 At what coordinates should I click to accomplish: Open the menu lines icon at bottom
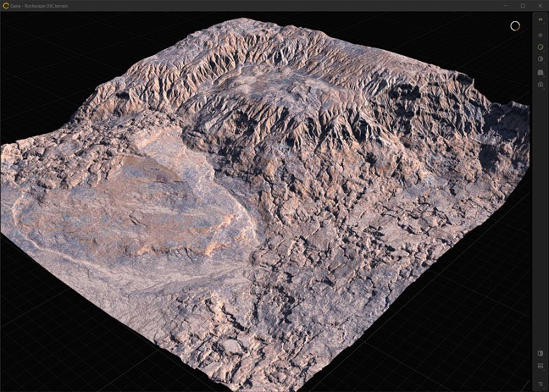[x=541, y=384]
